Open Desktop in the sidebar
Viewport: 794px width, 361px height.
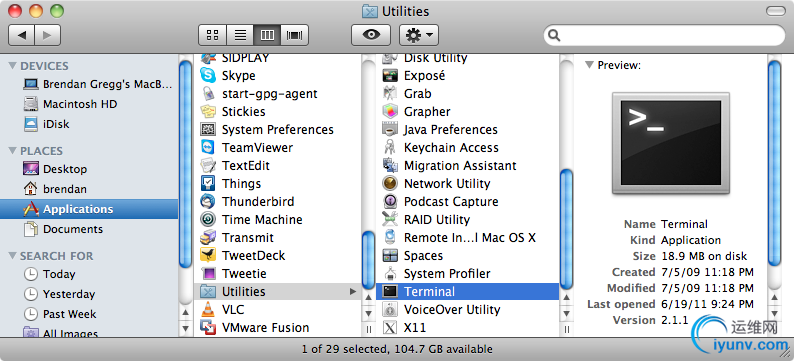pos(89,169)
